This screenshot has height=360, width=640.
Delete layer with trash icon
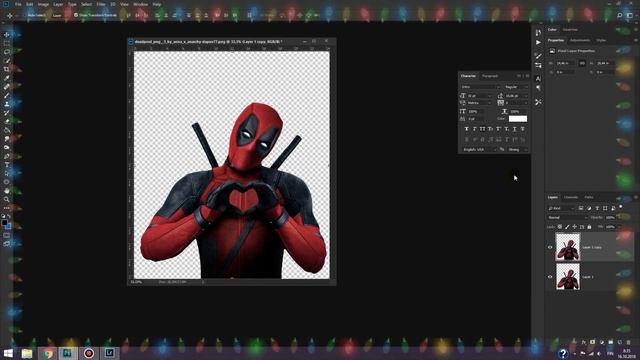click(x=628, y=342)
